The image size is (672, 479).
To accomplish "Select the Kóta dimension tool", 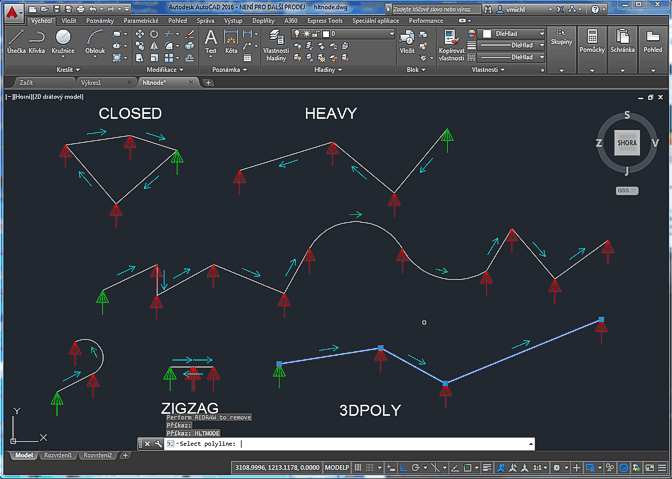I will click(x=231, y=42).
